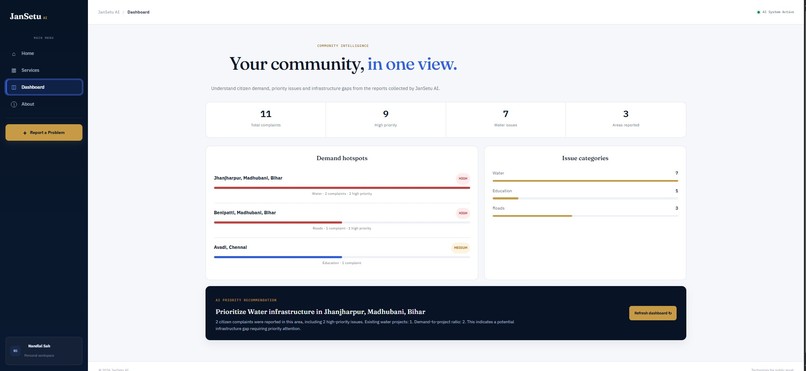Click 'Education · 1 complaint' caption
Viewport: 806px width, 371px height.
coord(342,263)
